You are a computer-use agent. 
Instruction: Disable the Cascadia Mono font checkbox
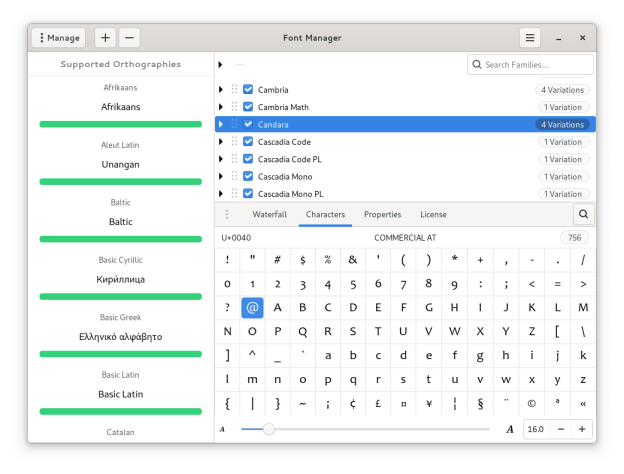point(248,177)
